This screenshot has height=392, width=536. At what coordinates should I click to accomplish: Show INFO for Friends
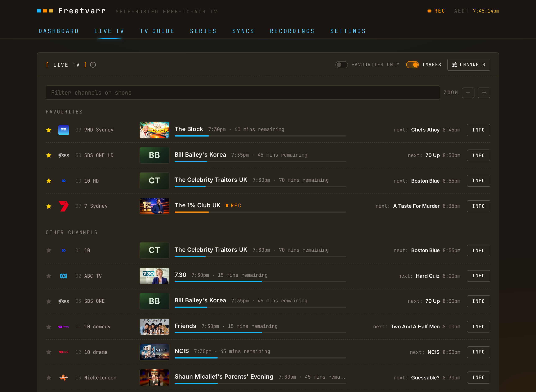click(478, 327)
